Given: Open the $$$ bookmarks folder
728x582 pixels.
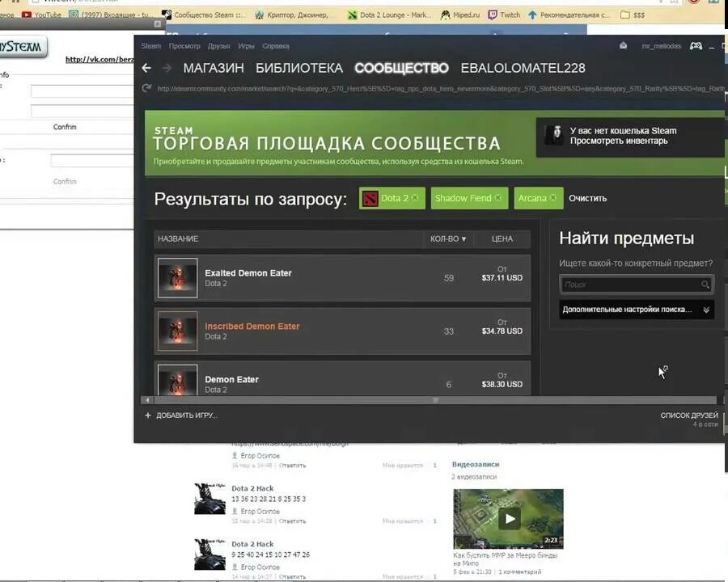Looking at the screenshot, I should tap(633, 15).
